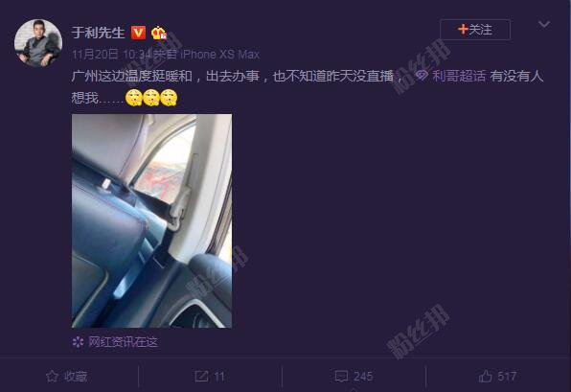Click the flower icon beside 网红资讯在这
Image resolution: width=571 pixels, height=392 pixels.
pyautogui.click(x=78, y=342)
